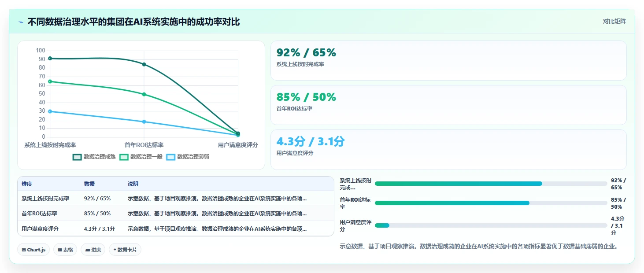Click the 92% / 65% data card value

click(306, 53)
